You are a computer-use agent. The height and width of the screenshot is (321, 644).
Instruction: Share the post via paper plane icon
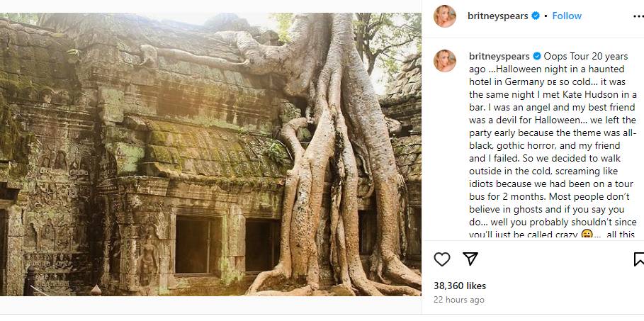tap(470, 259)
